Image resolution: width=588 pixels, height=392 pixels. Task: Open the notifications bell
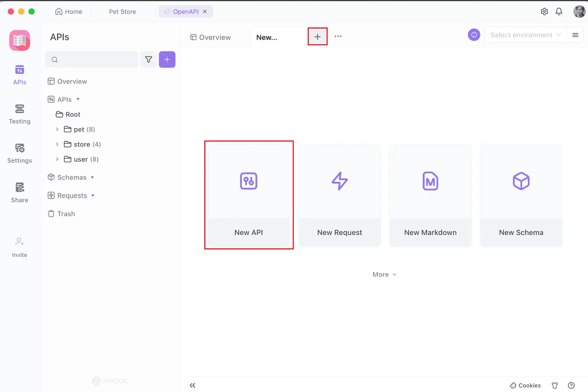click(559, 12)
